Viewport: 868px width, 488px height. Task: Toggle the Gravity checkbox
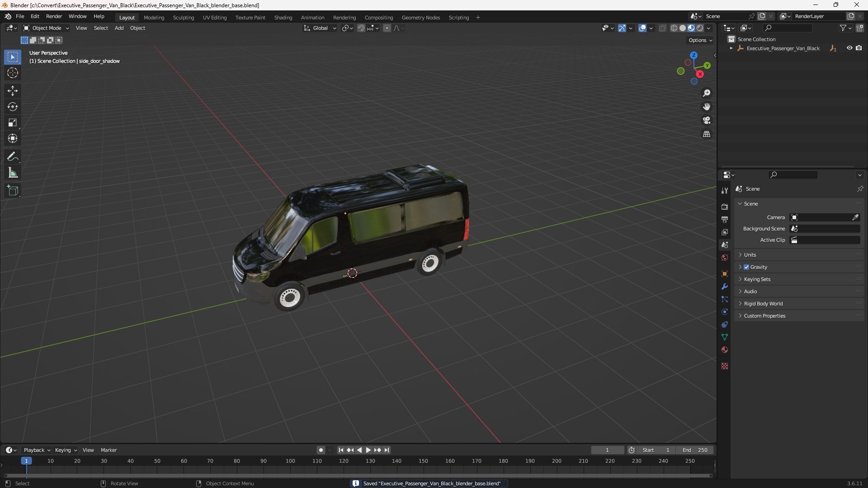coord(746,267)
